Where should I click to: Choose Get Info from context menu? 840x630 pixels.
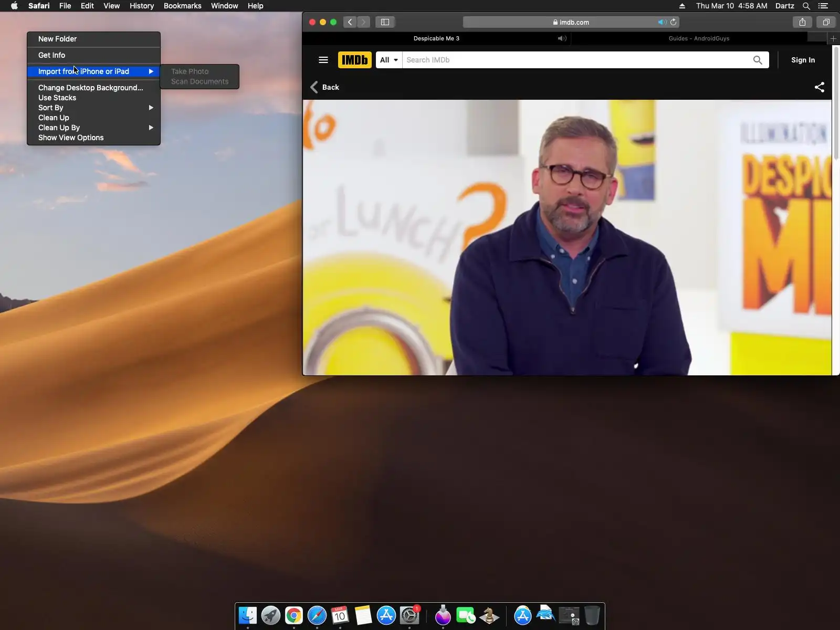pyautogui.click(x=94, y=55)
